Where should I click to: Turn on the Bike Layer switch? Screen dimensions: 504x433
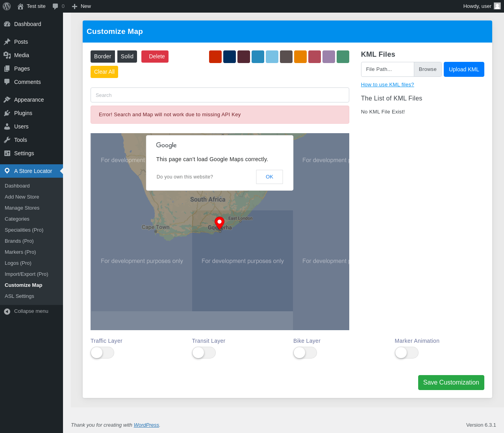tap(305, 353)
